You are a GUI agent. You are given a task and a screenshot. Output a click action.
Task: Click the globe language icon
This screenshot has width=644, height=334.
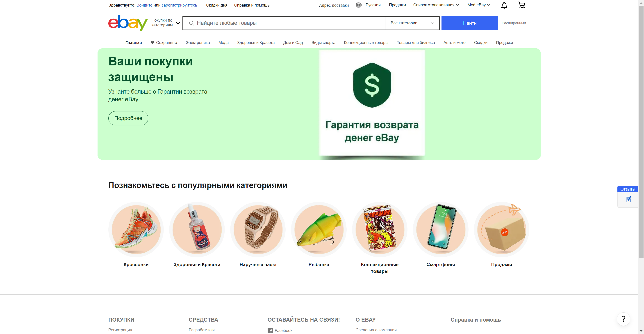point(359,5)
